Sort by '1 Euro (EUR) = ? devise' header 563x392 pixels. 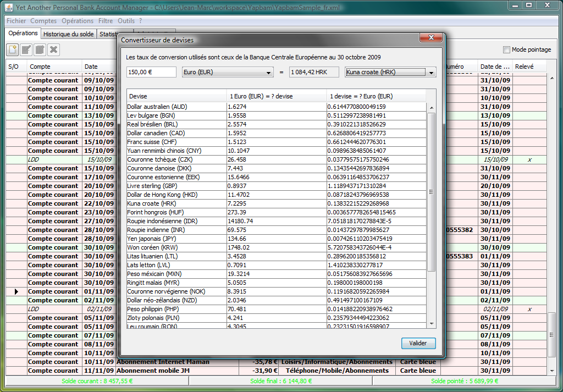(x=276, y=96)
